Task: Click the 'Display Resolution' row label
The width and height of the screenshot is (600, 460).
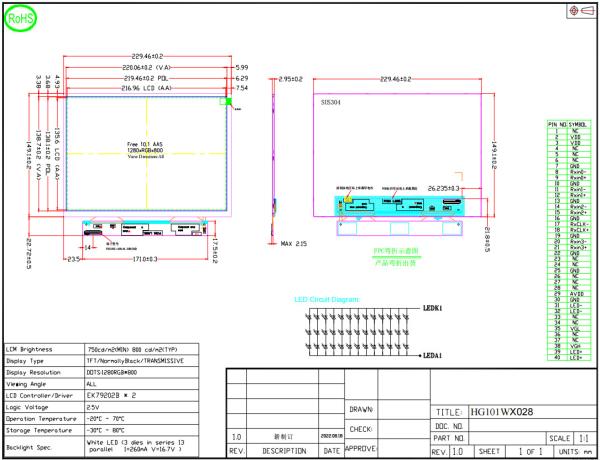Action: [x=33, y=372]
